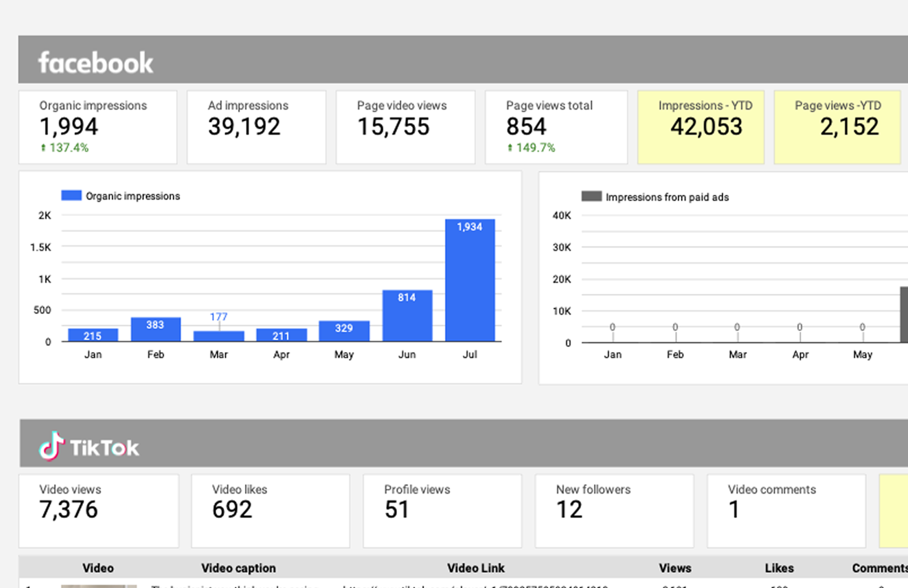The height and width of the screenshot is (588, 908).
Task: Click the Jun label on organic chart
Action: pyautogui.click(x=407, y=355)
